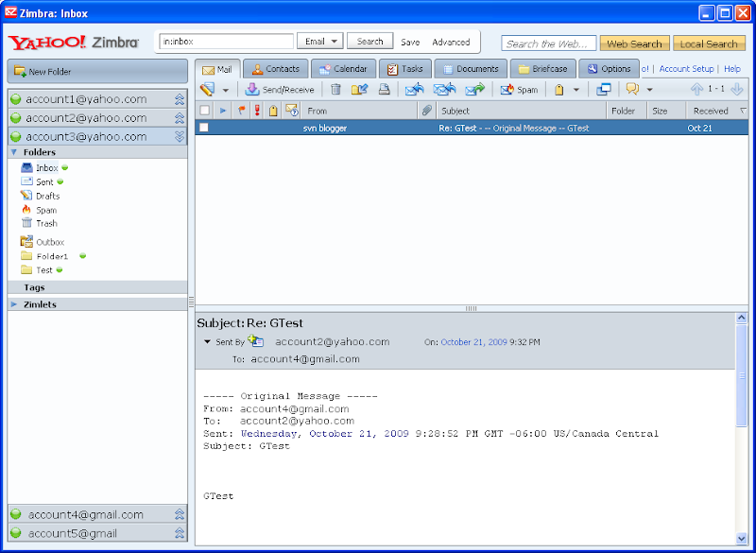Click the Search button
Viewport: 756px width, 553px height.
click(369, 42)
